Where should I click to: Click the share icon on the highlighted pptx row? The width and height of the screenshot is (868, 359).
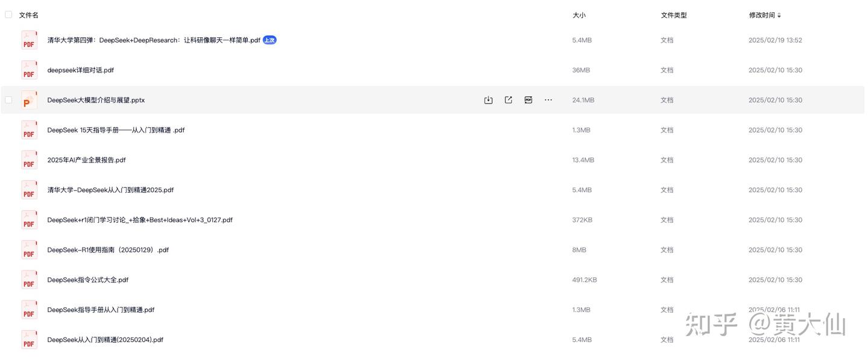tap(508, 100)
